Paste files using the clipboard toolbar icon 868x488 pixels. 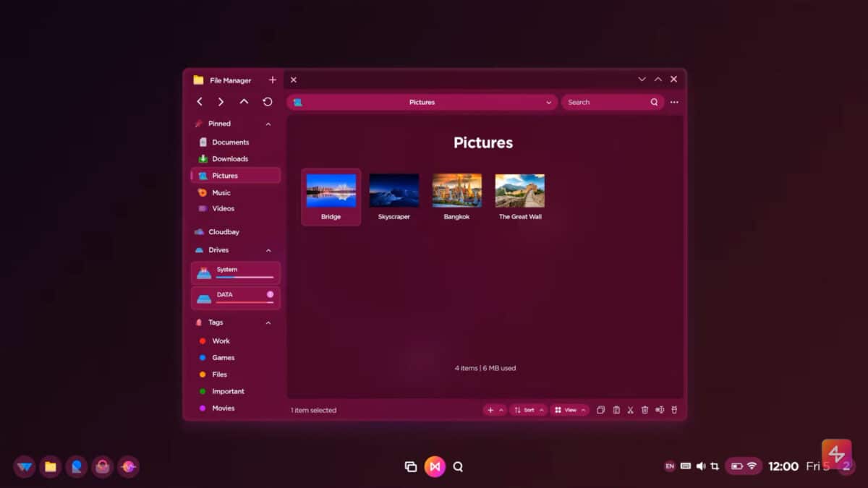[616, 410]
